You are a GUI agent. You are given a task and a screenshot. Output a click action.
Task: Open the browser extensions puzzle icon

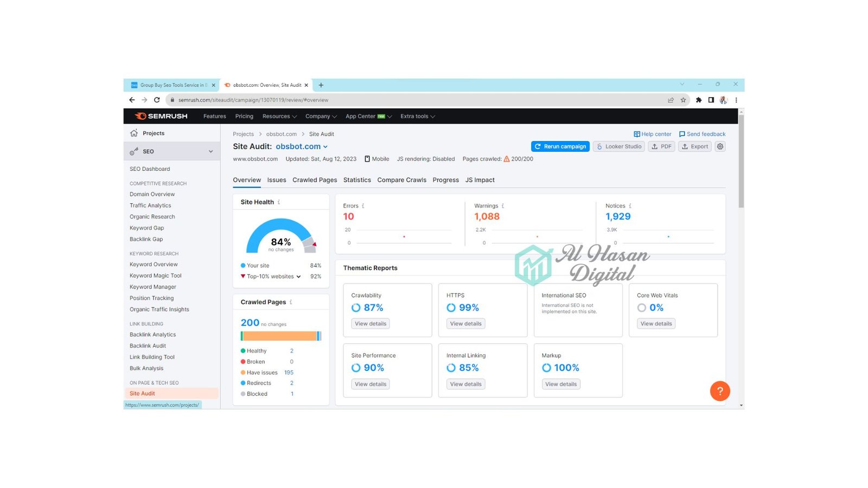point(699,100)
